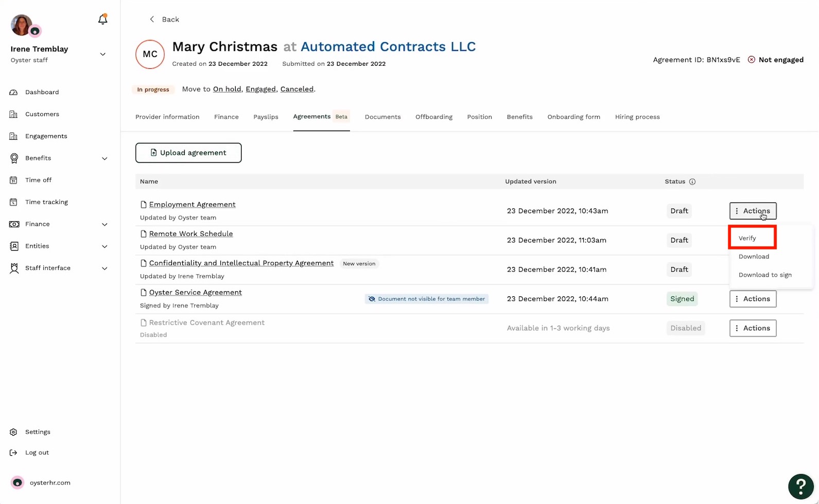Switch to the Finance tab

click(x=226, y=117)
